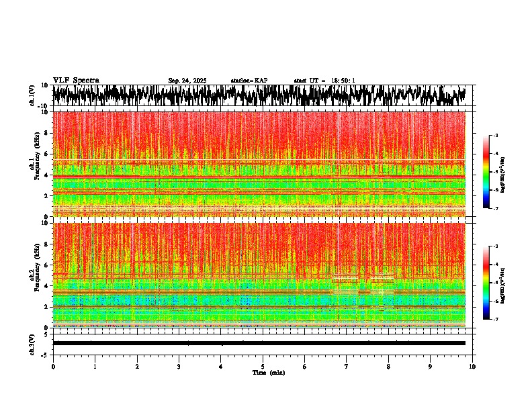Click time axis tick label "3"
532x411 pixels.
(179, 367)
